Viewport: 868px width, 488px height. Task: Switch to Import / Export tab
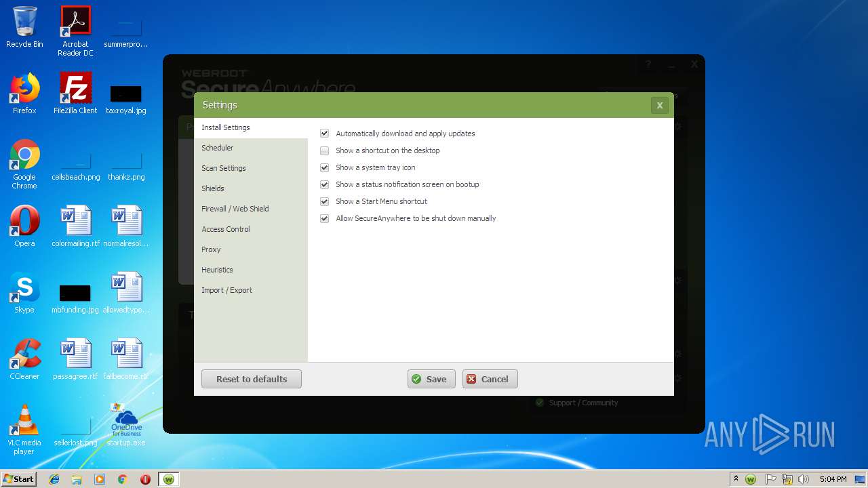[x=251, y=290]
